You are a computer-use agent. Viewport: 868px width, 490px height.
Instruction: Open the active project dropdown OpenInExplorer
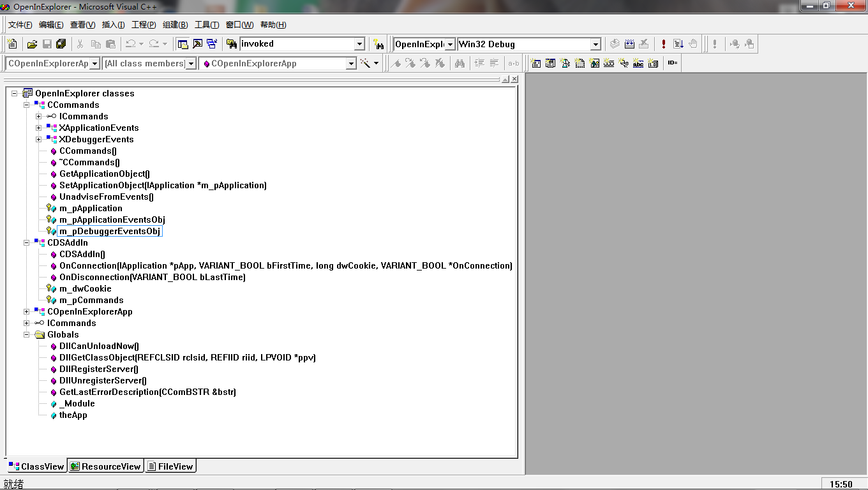pyautogui.click(x=451, y=45)
